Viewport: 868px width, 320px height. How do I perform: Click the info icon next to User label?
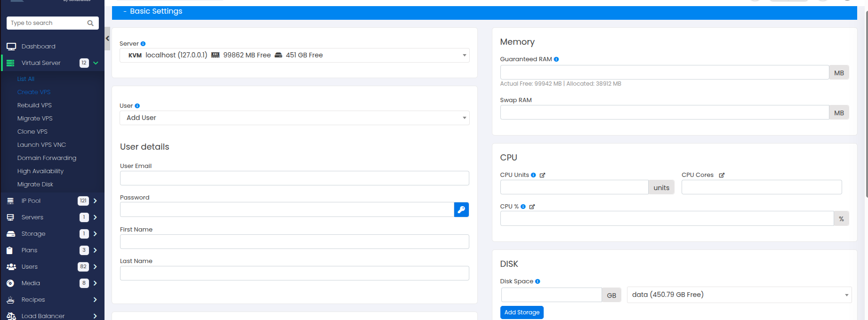137,106
